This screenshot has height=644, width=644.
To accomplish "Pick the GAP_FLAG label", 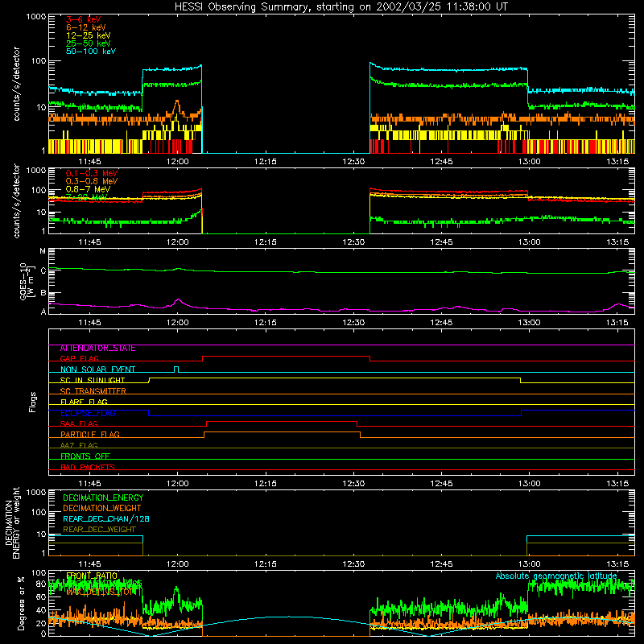I will point(79,358).
